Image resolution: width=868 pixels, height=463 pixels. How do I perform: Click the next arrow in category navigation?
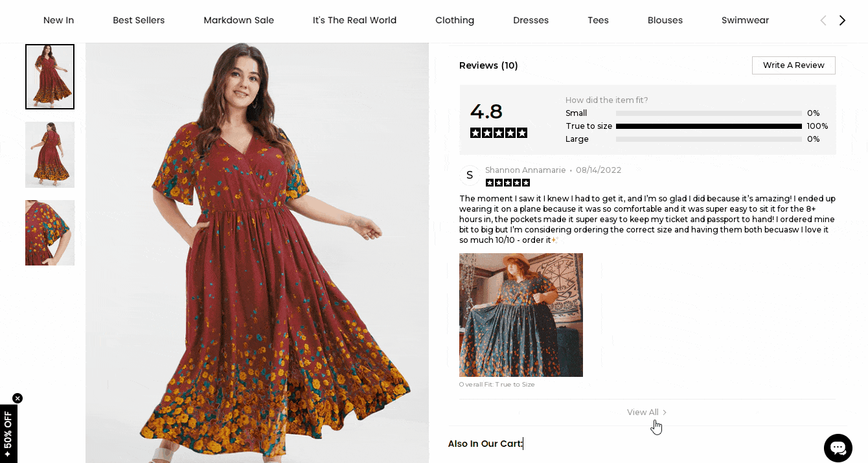[842, 20]
